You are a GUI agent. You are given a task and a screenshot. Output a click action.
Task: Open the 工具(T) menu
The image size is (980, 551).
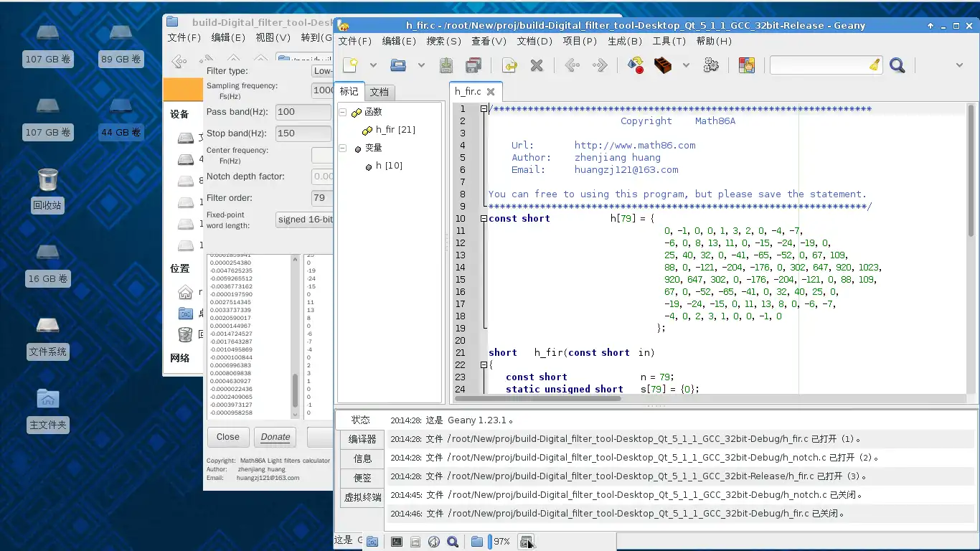[x=669, y=41]
